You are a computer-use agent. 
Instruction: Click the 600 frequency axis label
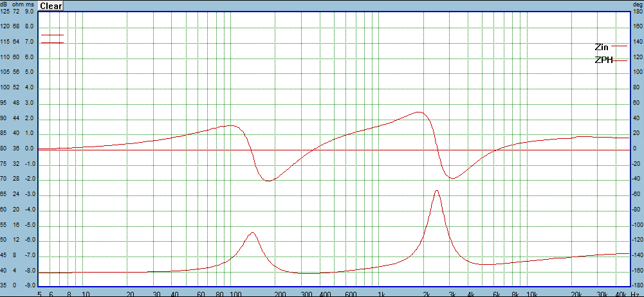(x=350, y=294)
